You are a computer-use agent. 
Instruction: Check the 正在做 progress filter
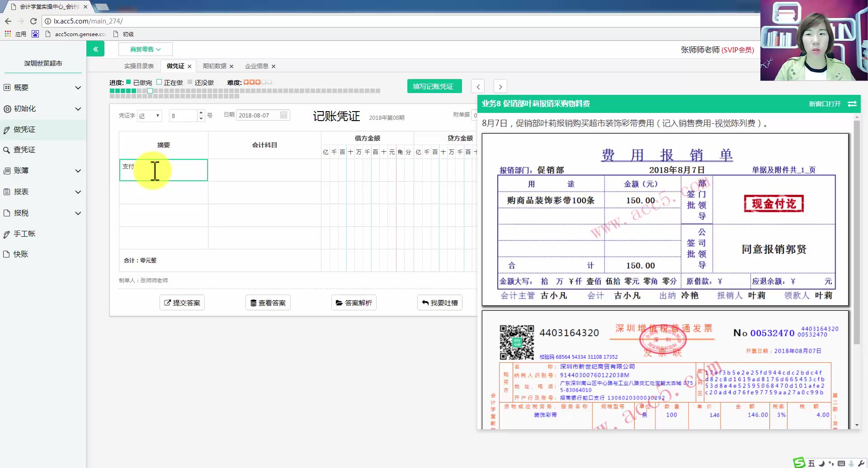159,82
